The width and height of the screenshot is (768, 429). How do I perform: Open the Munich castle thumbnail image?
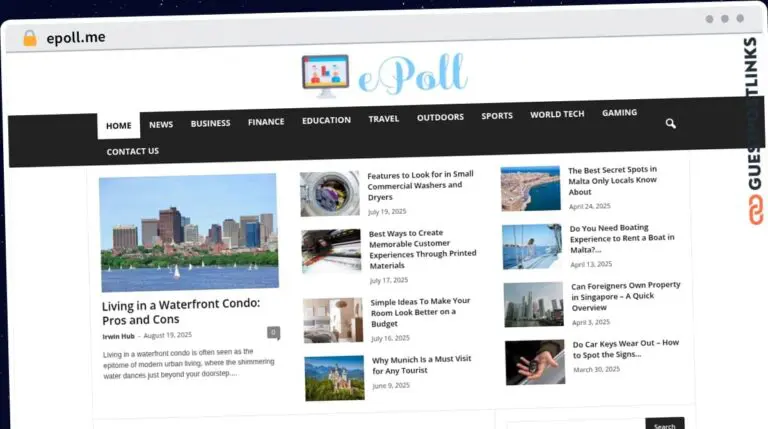pos(334,377)
